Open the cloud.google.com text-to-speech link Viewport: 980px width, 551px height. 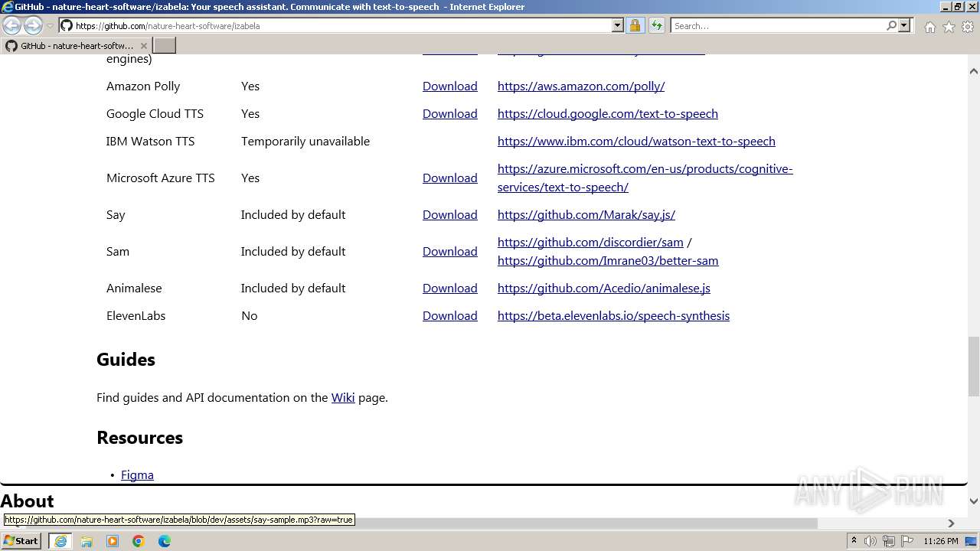coord(608,114)
